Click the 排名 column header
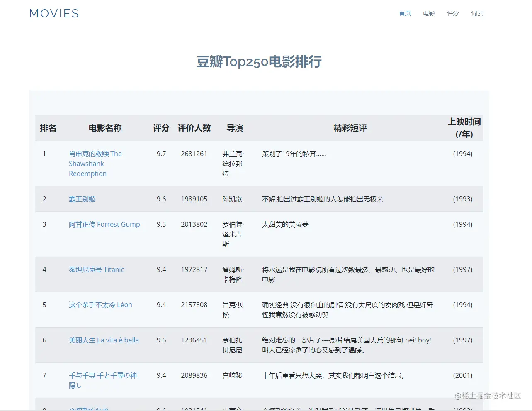Image resolution: width=532 pixels, height=411 pixels. coord(48,128)
